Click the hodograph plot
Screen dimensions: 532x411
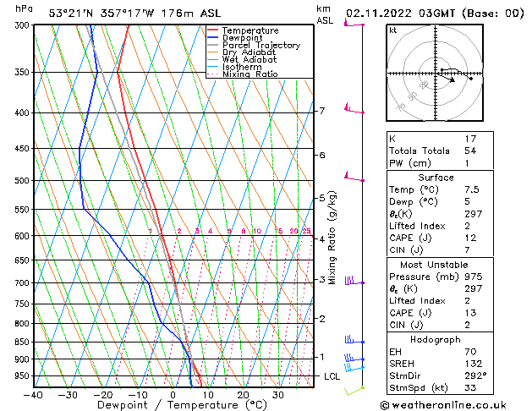435,73
